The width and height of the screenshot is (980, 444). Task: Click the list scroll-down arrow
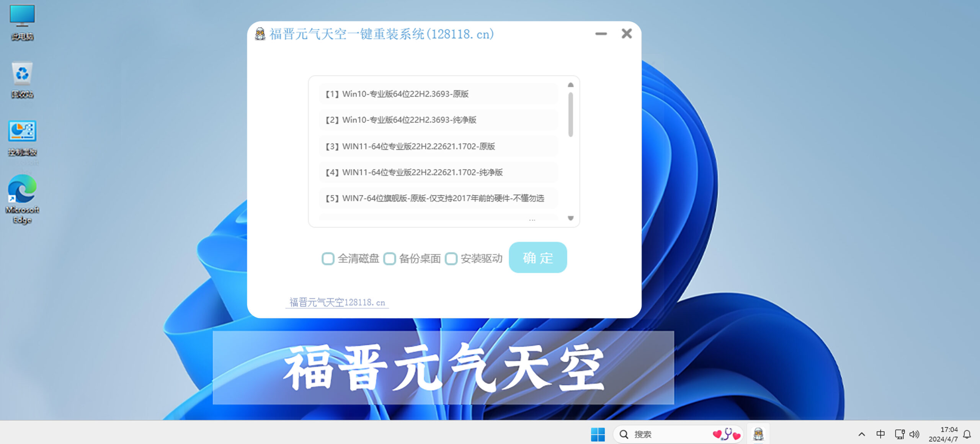coord(570,218)
